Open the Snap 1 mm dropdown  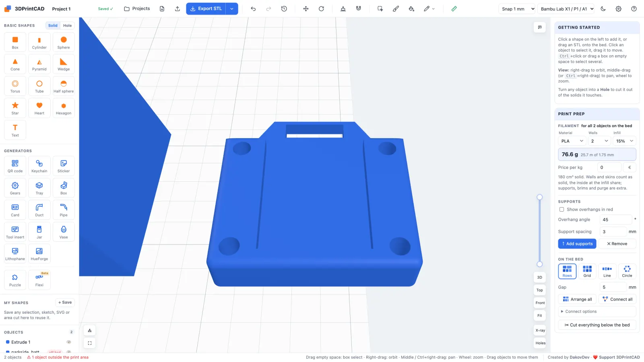pyautogui.click(x=517, y=9)
